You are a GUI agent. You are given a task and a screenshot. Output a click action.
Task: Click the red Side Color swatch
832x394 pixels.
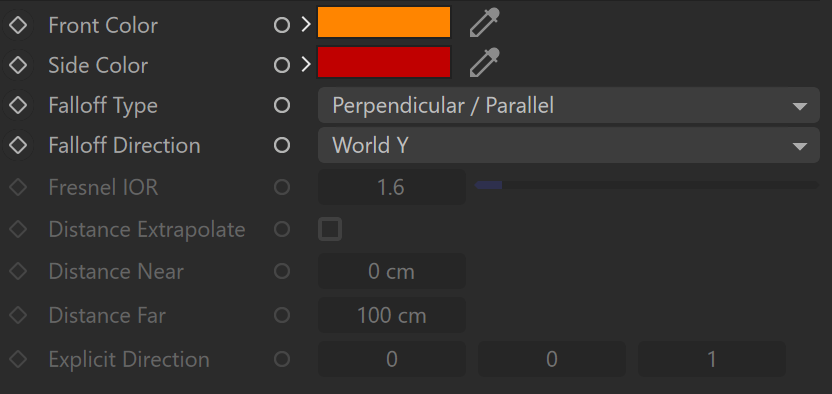point(384,62)
